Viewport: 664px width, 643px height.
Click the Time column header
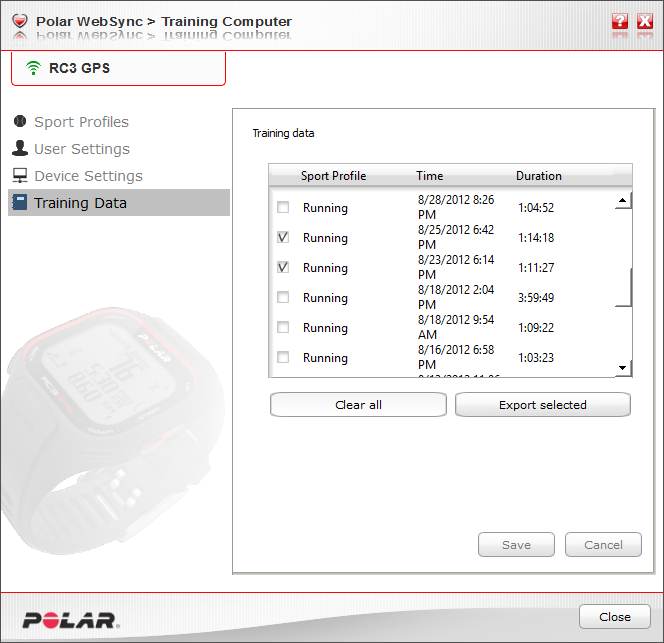tap(429, 176)
